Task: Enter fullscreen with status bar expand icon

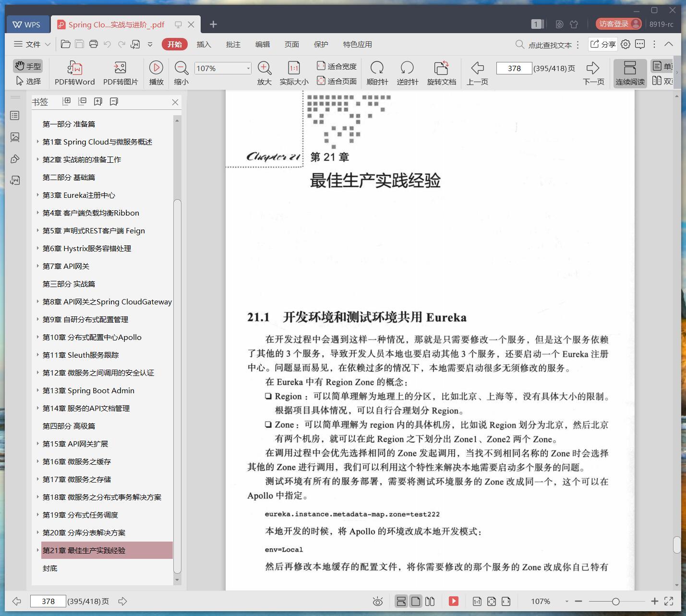Action: coord(668,601)
